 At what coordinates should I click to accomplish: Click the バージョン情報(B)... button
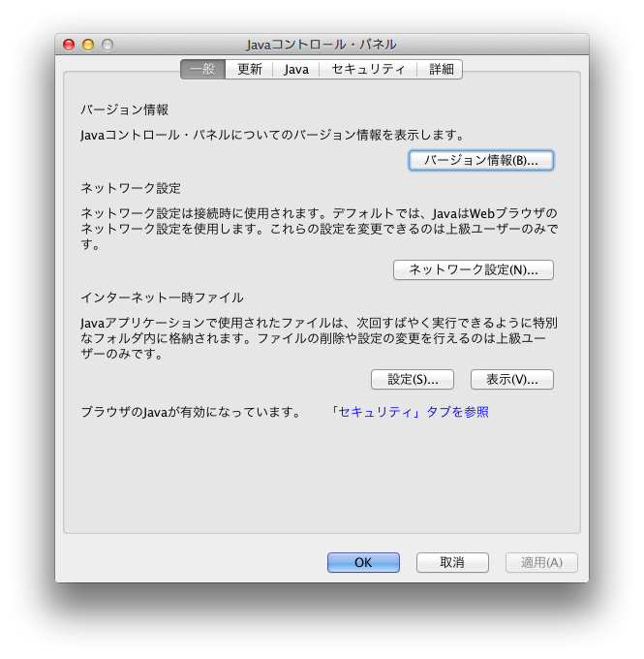[x=481, y=160]
